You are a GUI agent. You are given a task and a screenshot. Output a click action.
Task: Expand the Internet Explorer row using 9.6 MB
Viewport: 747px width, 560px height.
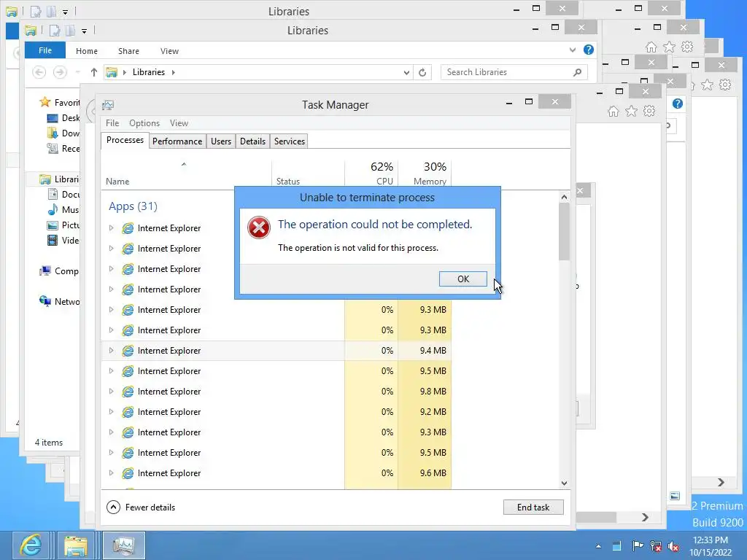click(111, 473)
